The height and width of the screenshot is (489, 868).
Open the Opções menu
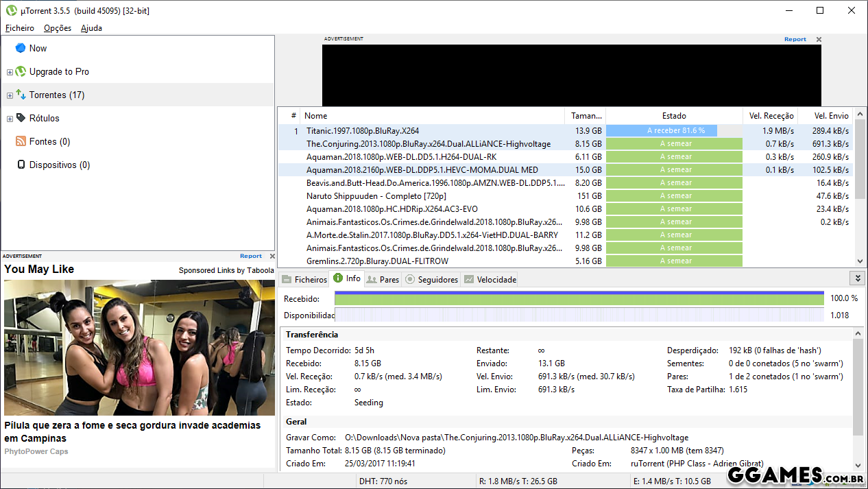pos(58,28)
